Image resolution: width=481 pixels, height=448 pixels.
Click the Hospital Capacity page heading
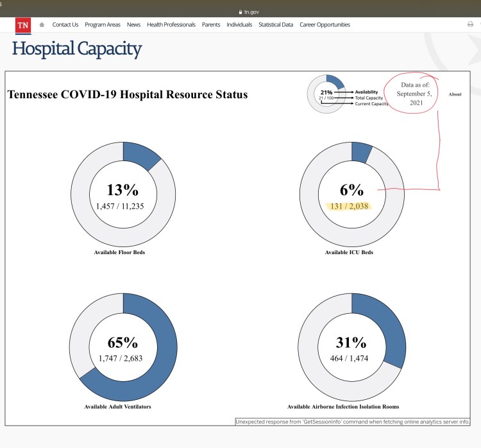(77, 49)
